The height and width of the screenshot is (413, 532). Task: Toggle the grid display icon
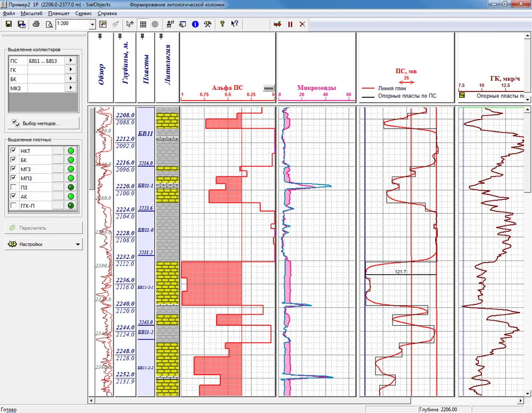[143, 24]
